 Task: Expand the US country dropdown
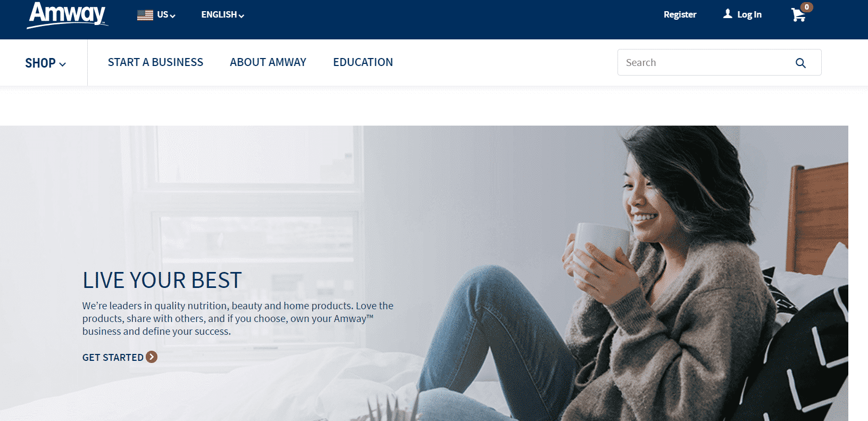click(x=156, y=15)
